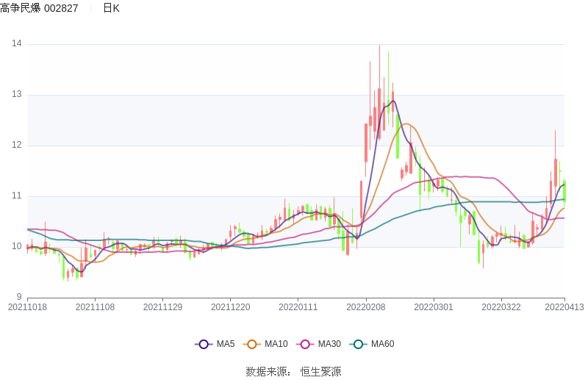Click the 恒生聚源 data source text

(x=320, y=372)
